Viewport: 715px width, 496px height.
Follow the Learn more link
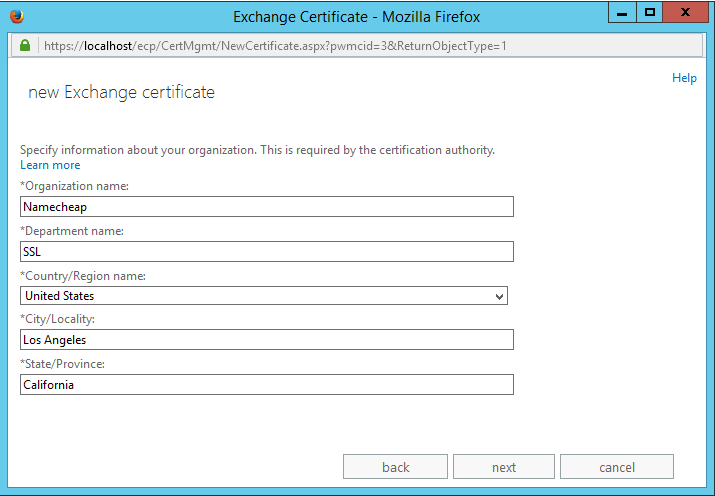tap(50, 165)
